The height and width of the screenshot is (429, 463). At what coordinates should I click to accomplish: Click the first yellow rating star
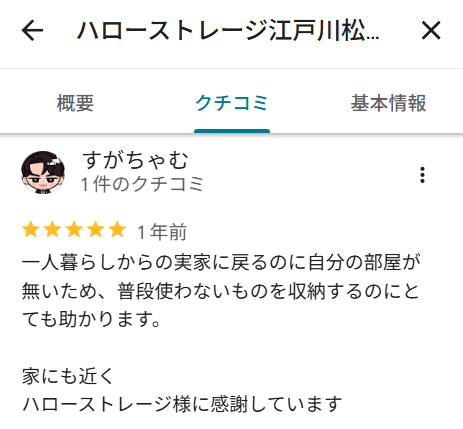[31, 230]
